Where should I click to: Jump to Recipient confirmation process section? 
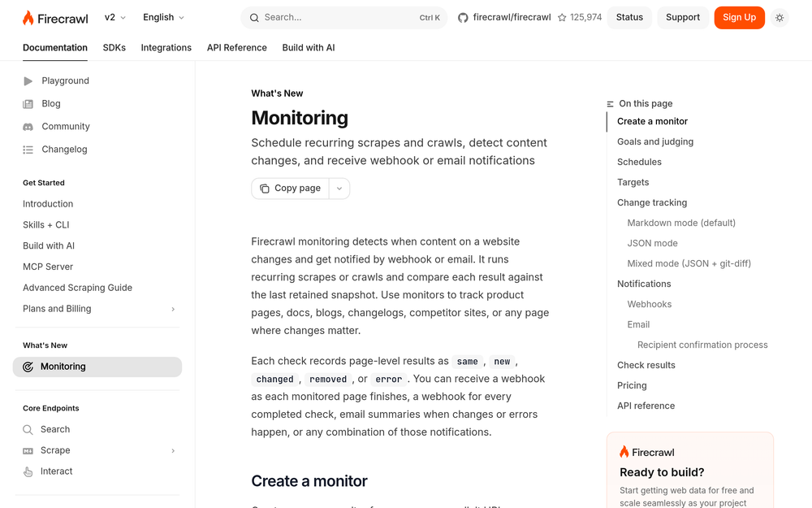pyautogui.click(x=702, y=345)
